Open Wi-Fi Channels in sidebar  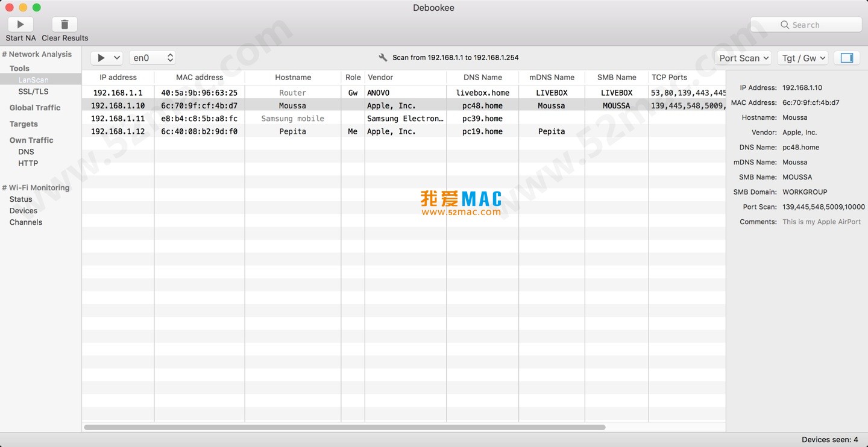(26, 222)
